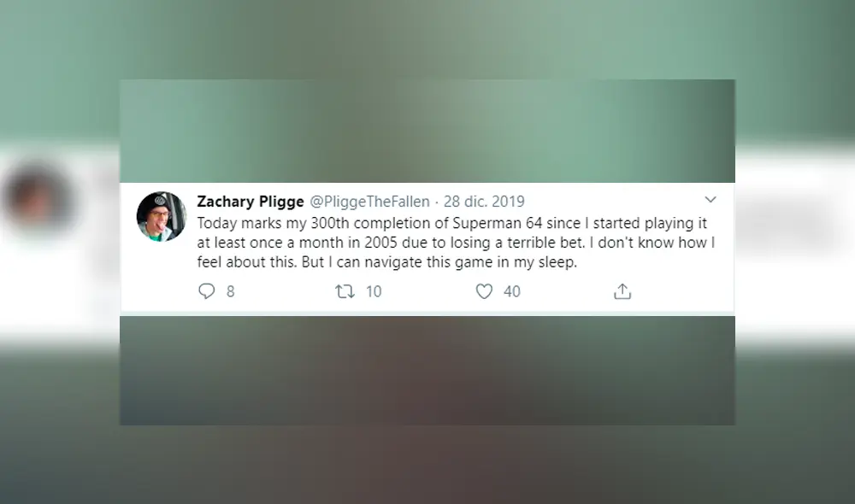Click Zachary Pligge's profile picture
This screenshot has height=504, width=855.
tap(162, 218)
